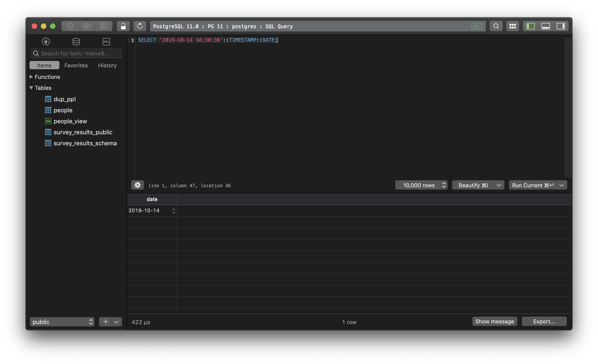Screen dimensions: 598x364
Task: Click the grid/dashboard view icon
Action: tap(512, 26)
